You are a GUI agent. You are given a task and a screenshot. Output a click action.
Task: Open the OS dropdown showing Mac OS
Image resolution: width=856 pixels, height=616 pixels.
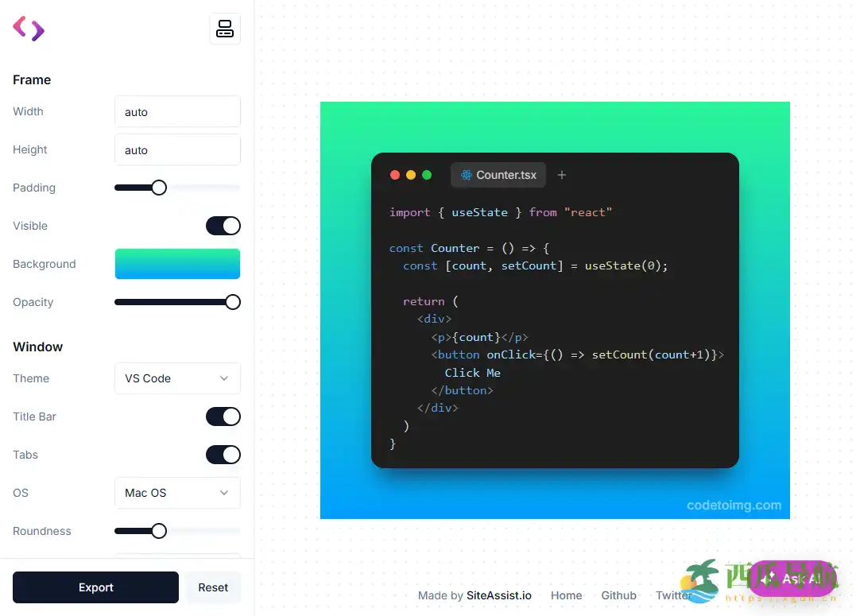pos(177,493)
